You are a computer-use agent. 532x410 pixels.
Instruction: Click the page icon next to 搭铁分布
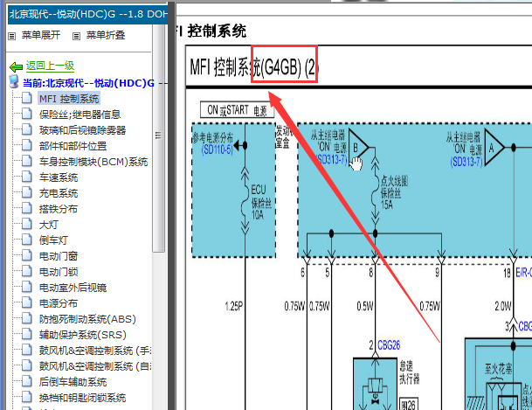click(27, 208)
